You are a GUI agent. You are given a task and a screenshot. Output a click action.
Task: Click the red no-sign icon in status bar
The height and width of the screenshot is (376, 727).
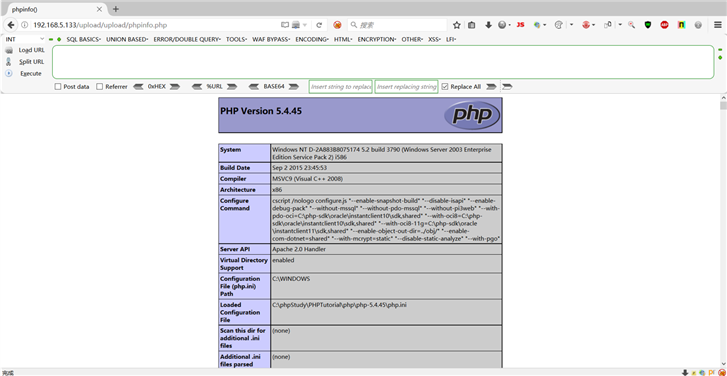tap(722, 372)
